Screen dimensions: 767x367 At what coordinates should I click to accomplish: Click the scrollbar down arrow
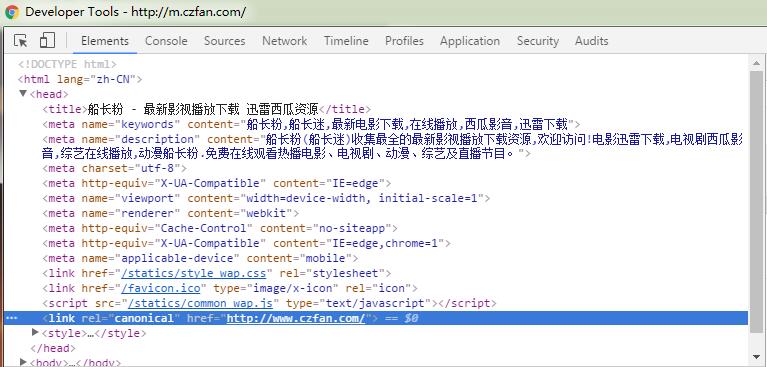(756, 356)
